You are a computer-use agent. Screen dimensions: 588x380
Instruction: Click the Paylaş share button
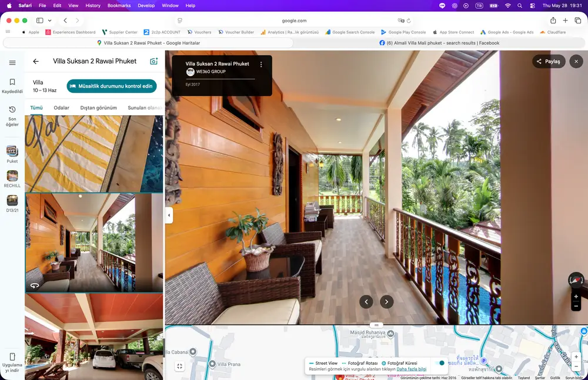[x=549, y=62]
